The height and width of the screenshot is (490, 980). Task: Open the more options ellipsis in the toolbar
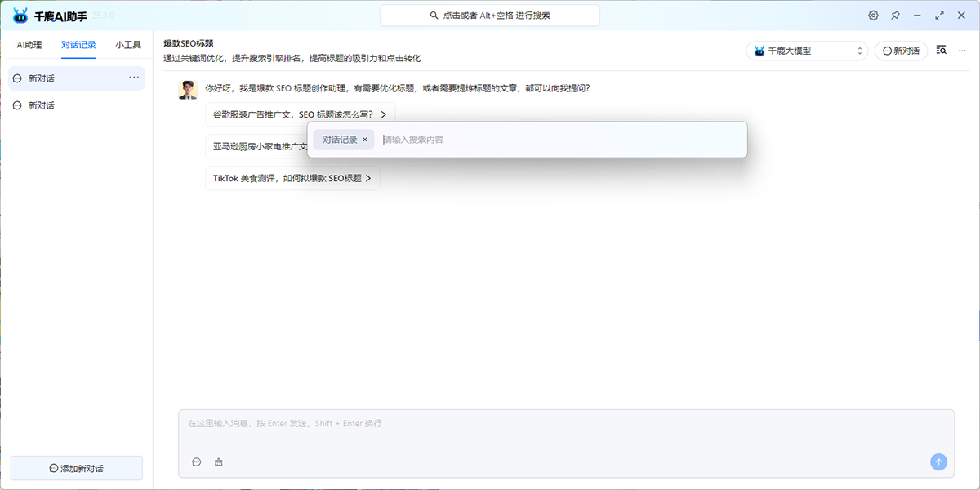coord(961,50)
